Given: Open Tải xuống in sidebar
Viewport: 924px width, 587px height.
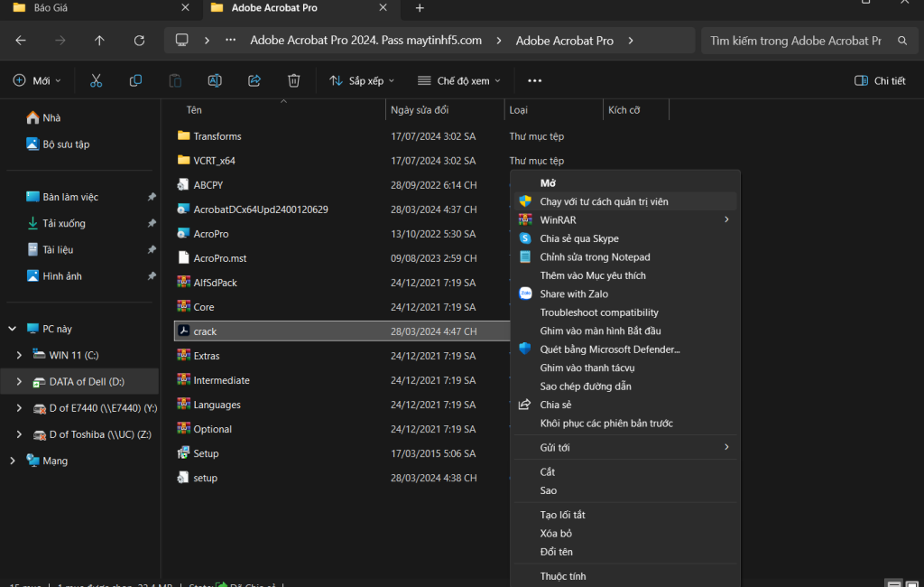Looking at the screenshot, I should [x=56, y=224].
